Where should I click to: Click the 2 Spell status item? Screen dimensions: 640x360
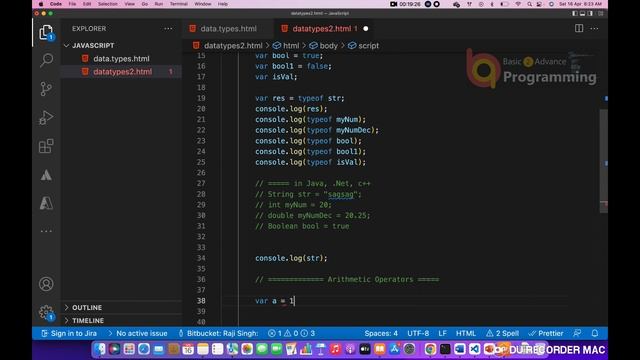[502, 333]
